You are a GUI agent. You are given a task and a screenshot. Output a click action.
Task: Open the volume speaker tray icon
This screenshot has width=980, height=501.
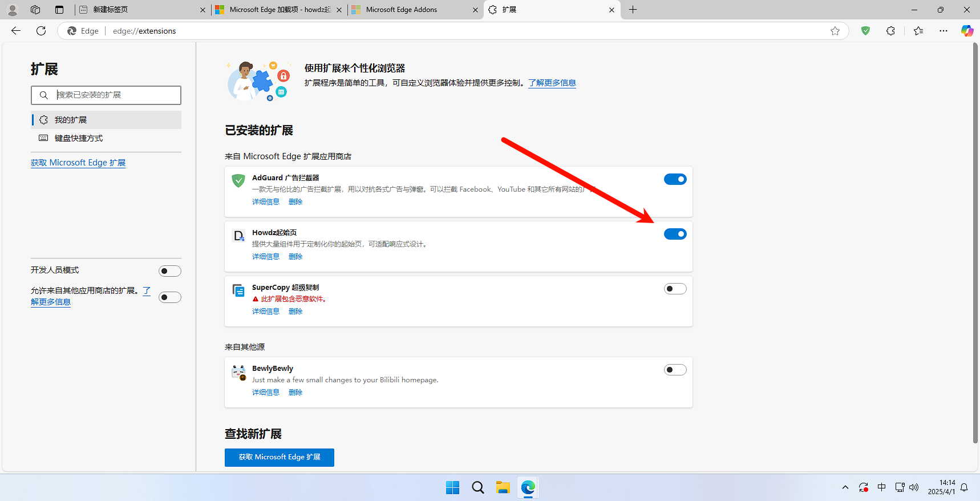(914, 487)
